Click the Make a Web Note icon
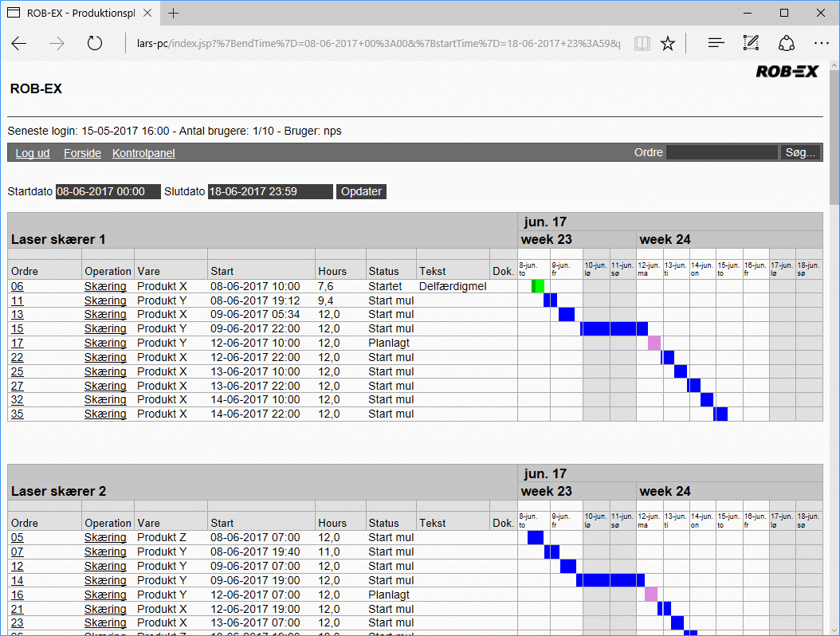Viewport: 840px width, 636px height. (751, 44)
